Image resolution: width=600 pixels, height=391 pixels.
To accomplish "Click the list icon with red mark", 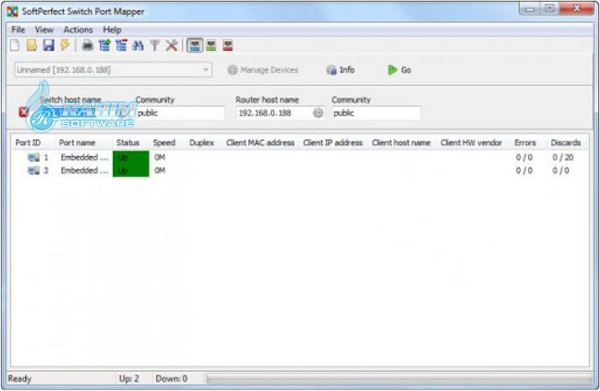I will pyautogui.click(x=121, y=46).
